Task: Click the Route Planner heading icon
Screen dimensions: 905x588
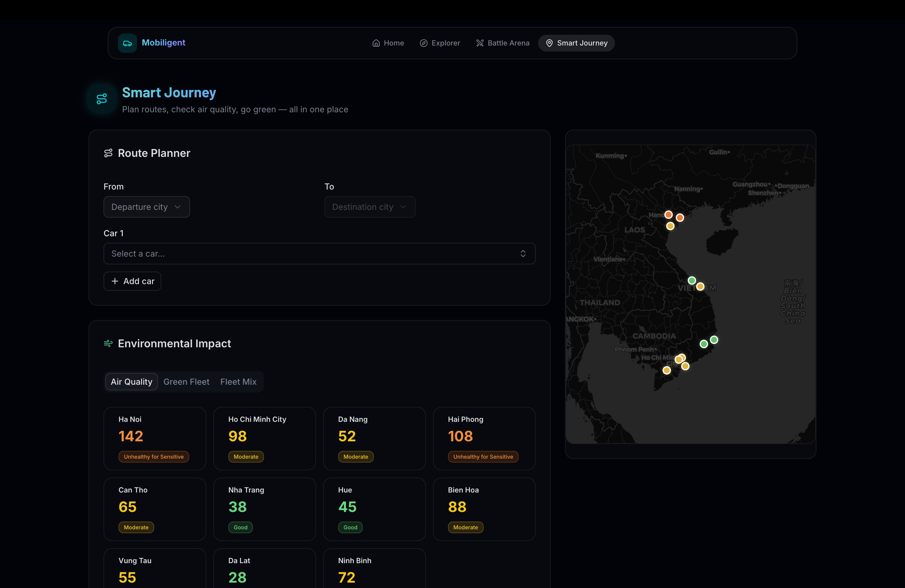Action: [108, 153]
